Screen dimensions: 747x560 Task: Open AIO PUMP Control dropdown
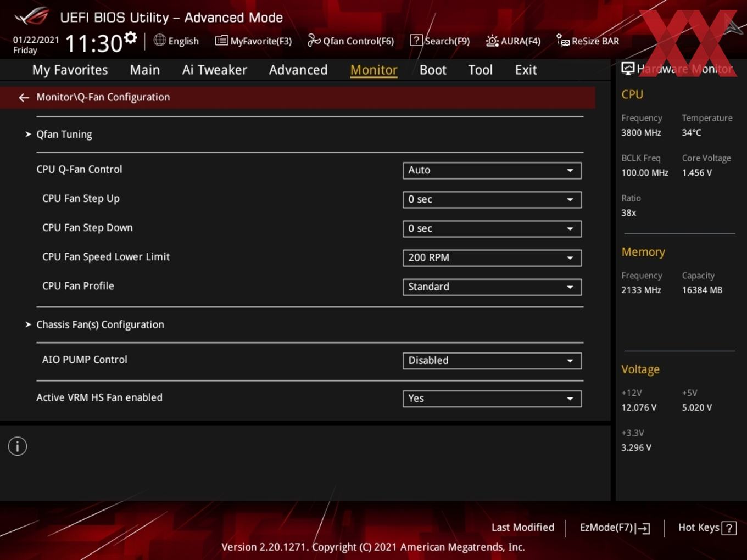click(492, 360)
